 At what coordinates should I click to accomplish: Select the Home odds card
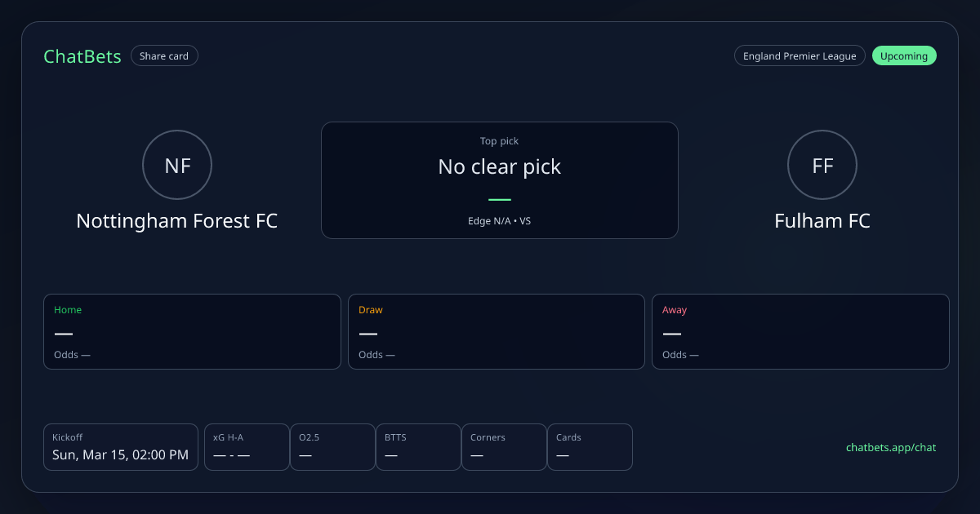[x=192, y=331]
